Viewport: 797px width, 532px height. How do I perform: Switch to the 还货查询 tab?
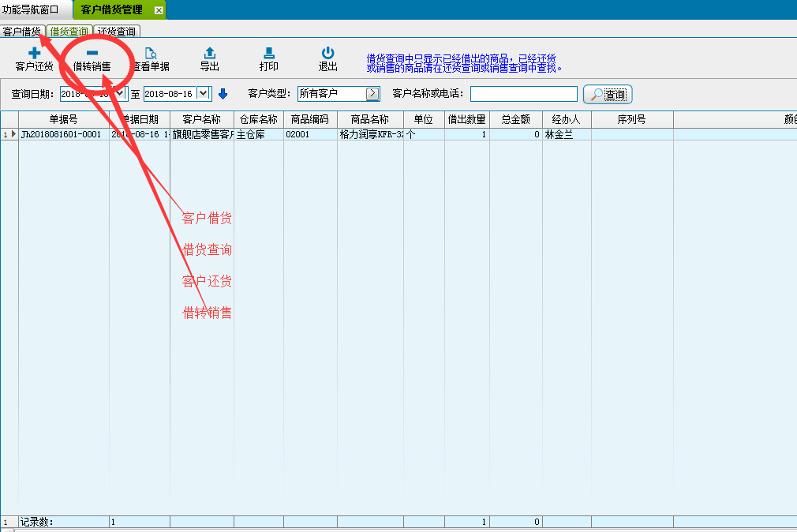(116, 32)
